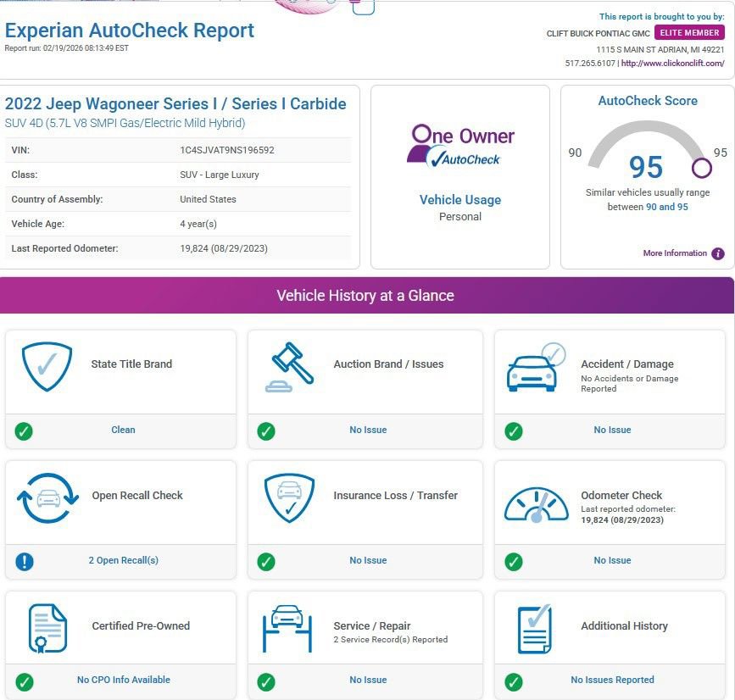The width and height of the screenshot is (735, 700).
Task: Click the More Information info icon
Action: click(718, 253)
